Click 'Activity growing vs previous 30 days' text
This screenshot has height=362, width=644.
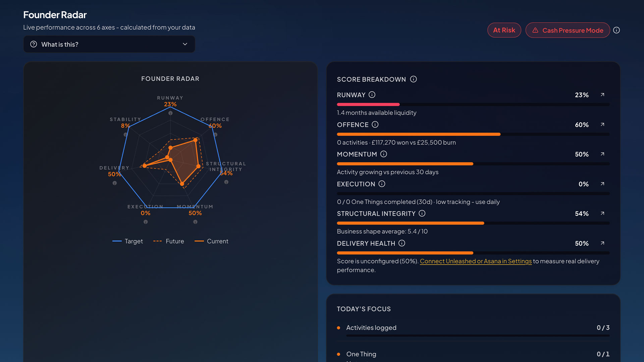click(388, 172)
